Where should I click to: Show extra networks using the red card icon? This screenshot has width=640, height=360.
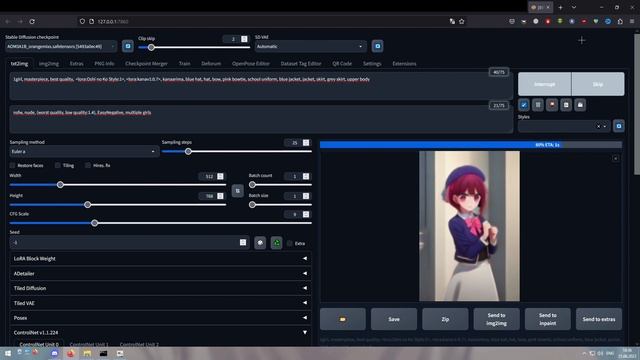pyautogui.click(x=552, y=105)
